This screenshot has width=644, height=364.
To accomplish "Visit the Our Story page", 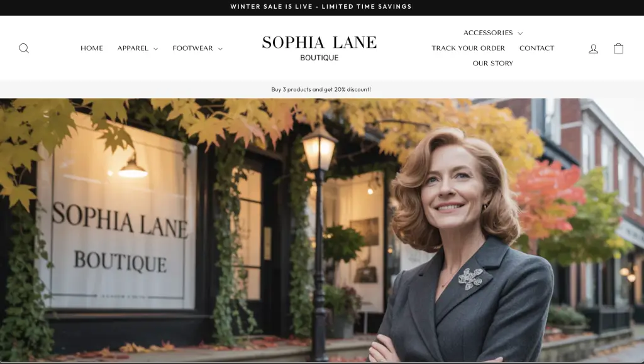I will pos(493,63).
